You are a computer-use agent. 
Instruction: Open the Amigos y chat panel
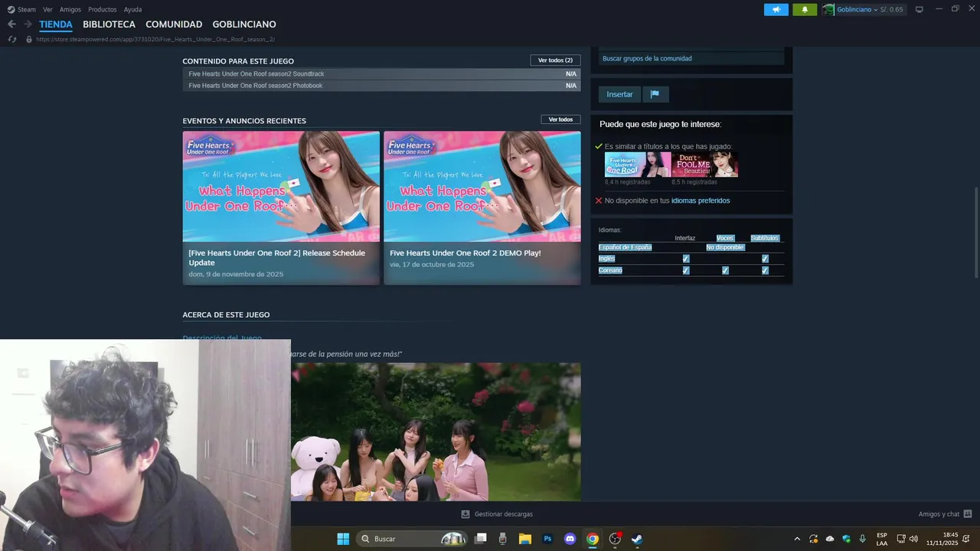(945, 514)
